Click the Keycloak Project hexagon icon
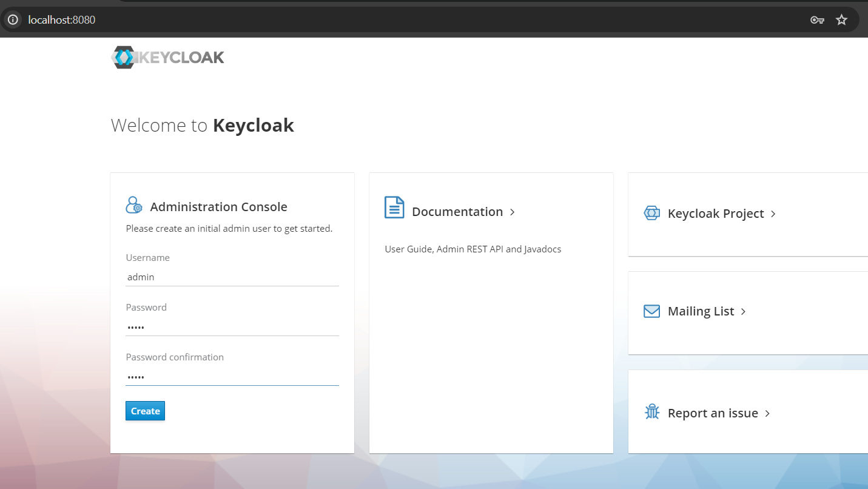This screenshot has height=489, width=868. [651, 213]
